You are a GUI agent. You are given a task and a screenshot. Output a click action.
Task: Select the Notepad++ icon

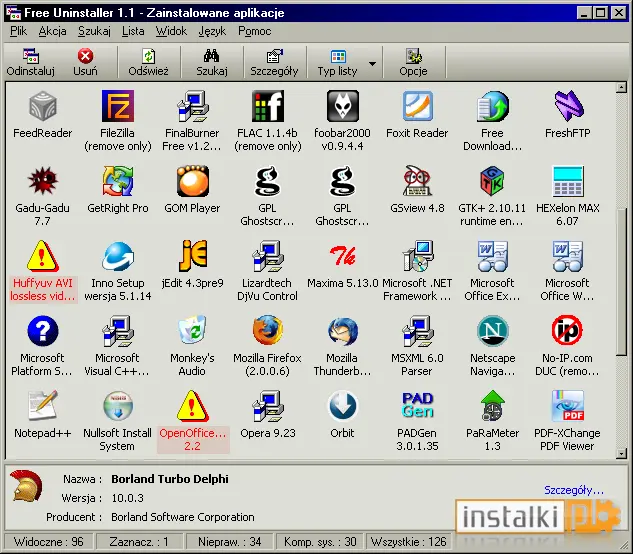tap(43, 406)
